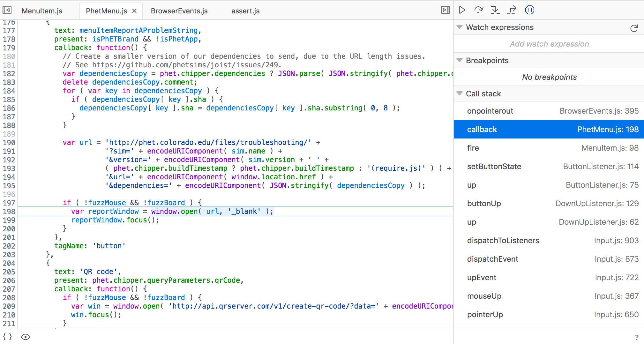Viewport: 644px width, 344px height.
Task: Click line number 190 in gutter
Action: coord(9,143)
